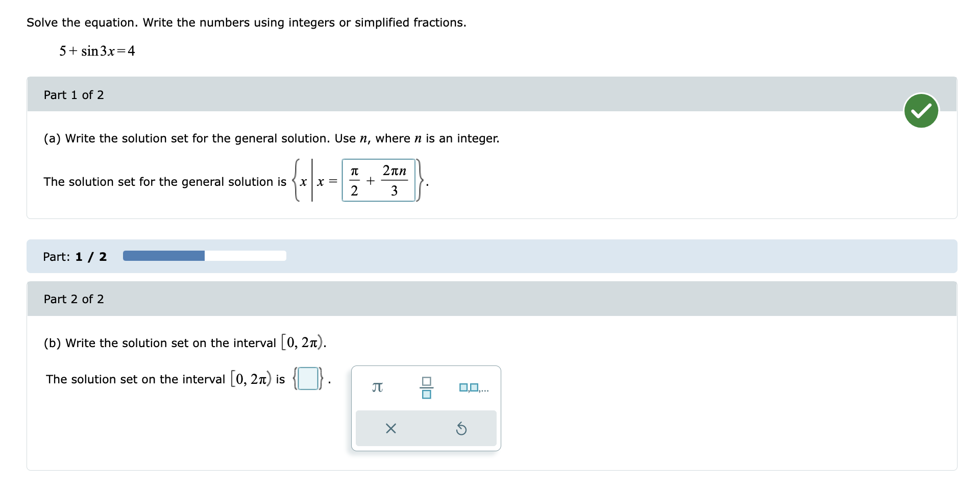Click the answer entry palette panel

tap(426, 407)
